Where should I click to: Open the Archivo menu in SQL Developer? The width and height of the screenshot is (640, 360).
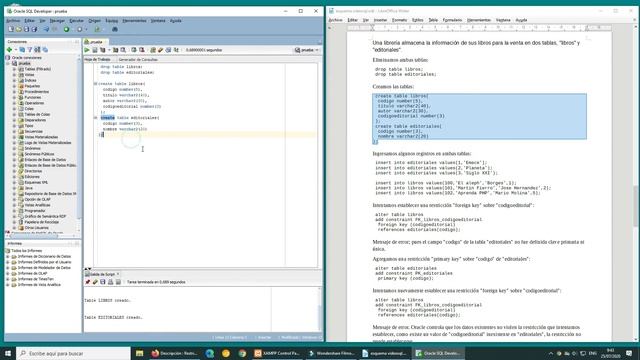(x=13, y=20)
